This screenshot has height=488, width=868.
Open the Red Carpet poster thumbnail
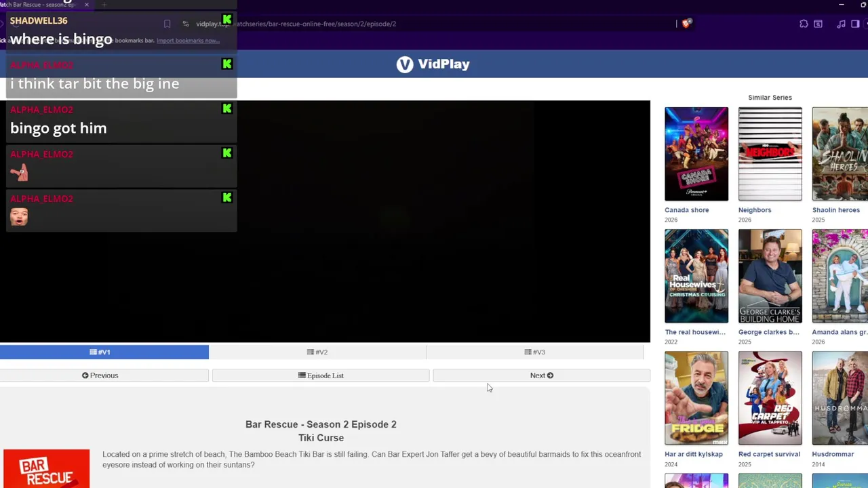(770, 398)
